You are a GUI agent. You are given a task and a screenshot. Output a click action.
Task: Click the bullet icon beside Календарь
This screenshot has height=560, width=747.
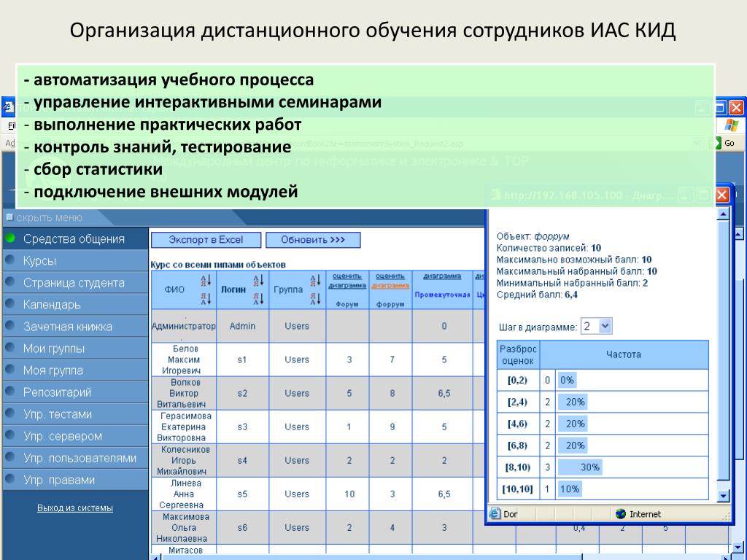click(10, 304)
